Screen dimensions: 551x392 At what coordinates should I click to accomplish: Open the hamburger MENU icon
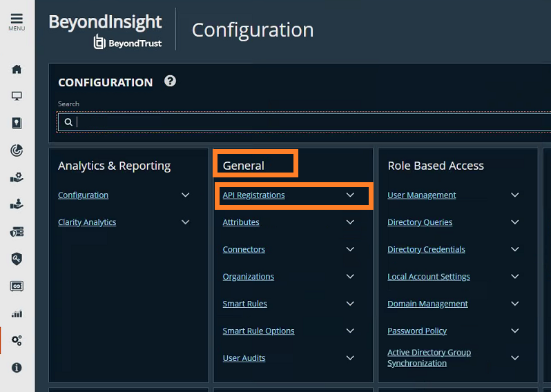pos(17,22)
